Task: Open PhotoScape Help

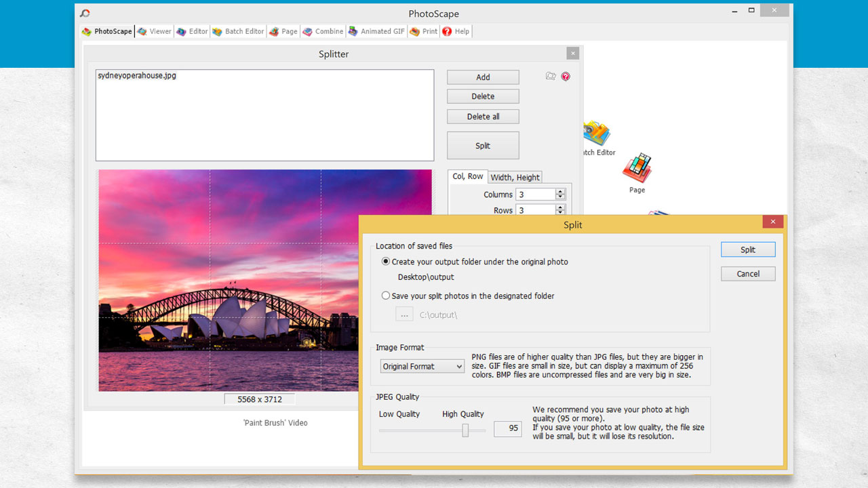Action: tap(456, 31)
